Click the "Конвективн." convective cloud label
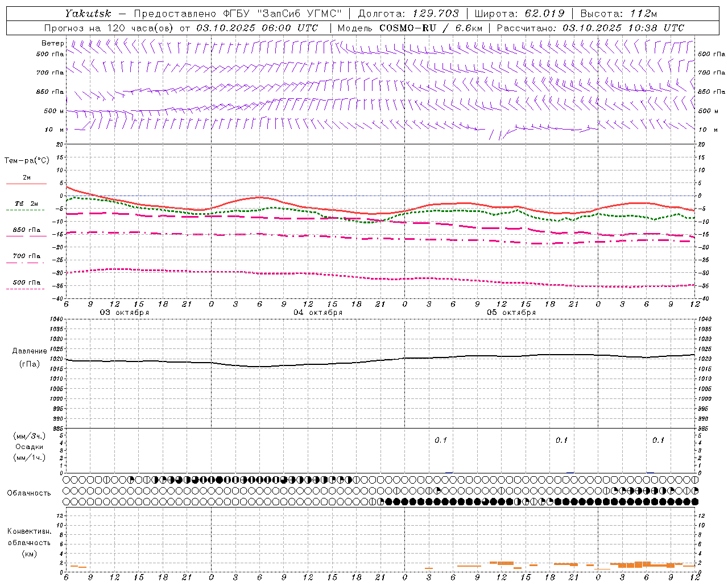Viewport: 728px width, 582px height. [x=30, y=531]
